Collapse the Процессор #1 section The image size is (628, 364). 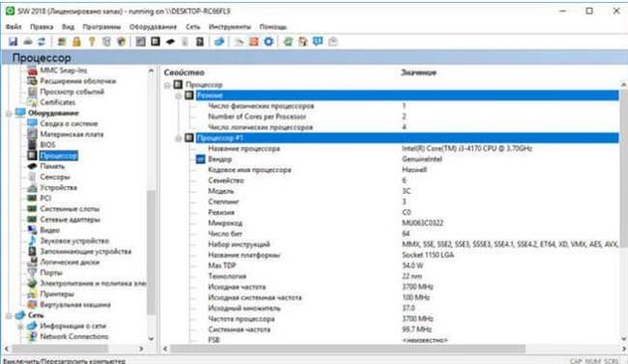pyautogui.click(x=178, y=138)
